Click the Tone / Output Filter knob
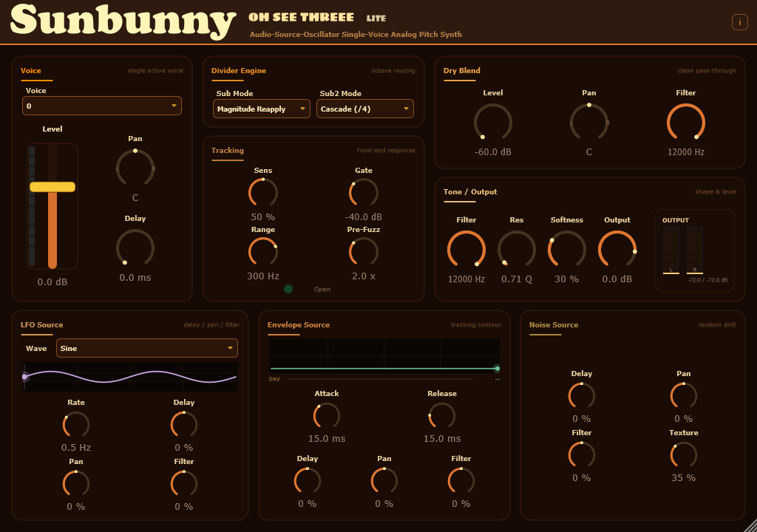757x532 pixels. [x=466, y=250]
